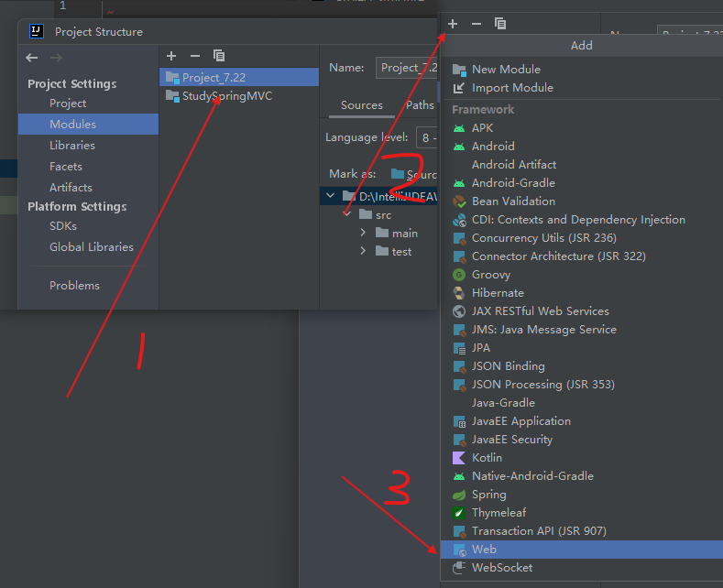723x588 pixels.
Task: Expand the test folder node
Action: (364, 252)
